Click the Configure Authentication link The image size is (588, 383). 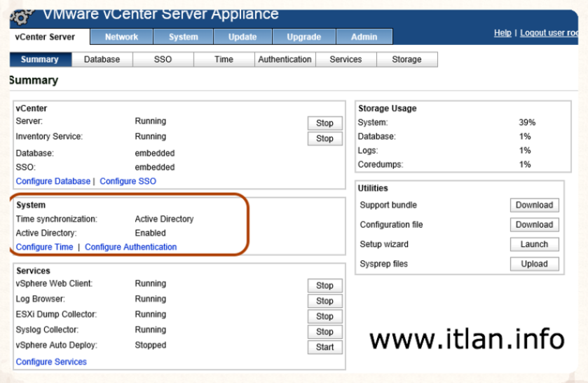(130, 247)
